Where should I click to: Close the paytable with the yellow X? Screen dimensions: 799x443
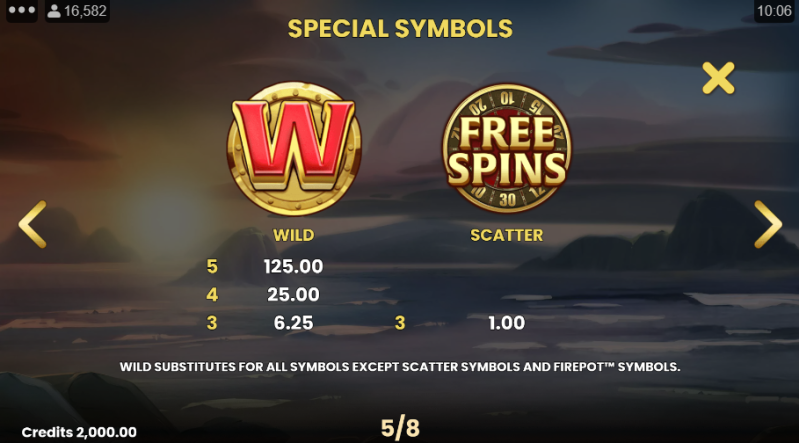(718, 78)
